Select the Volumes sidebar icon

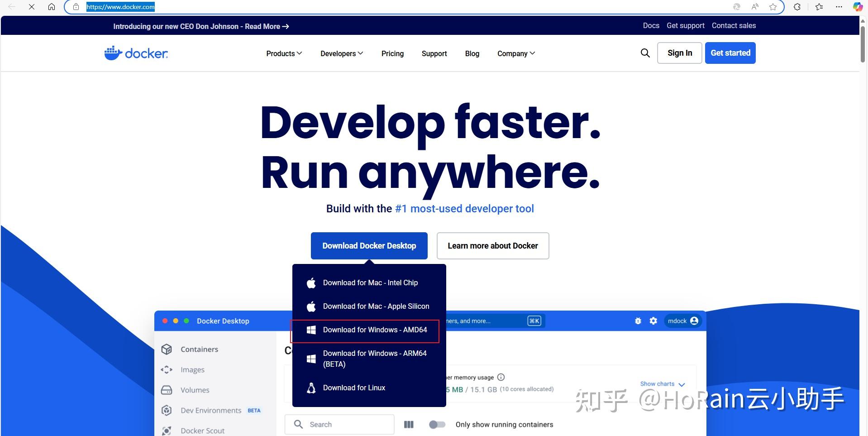[167, 390]
